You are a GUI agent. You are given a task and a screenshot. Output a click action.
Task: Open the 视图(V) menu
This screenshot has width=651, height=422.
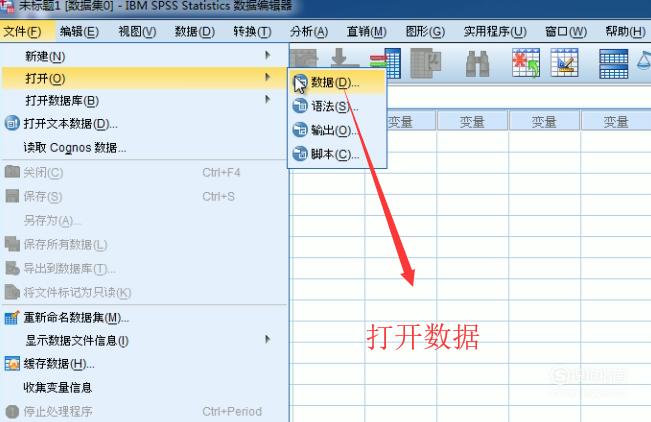click(137, 32)
